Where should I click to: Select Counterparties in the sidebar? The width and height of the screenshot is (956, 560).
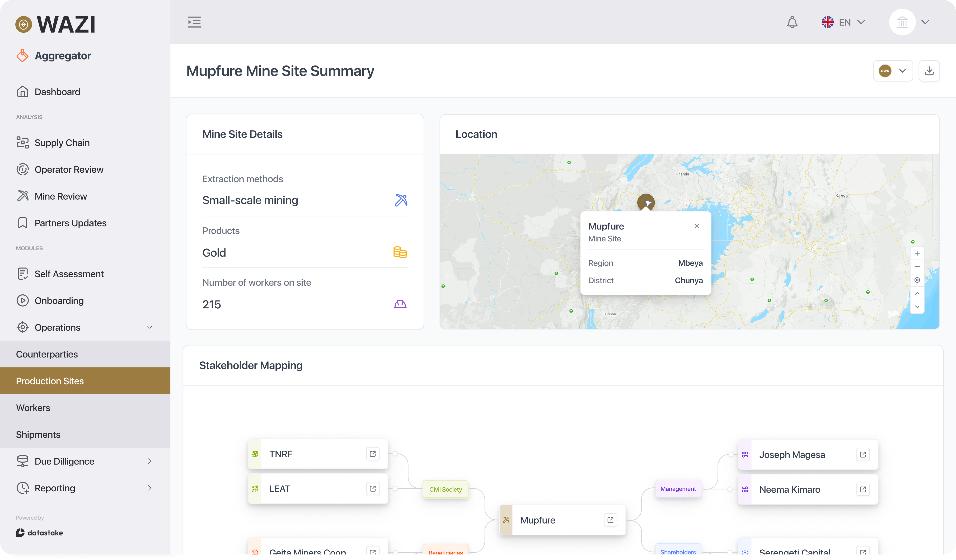(x=47, y=354)
